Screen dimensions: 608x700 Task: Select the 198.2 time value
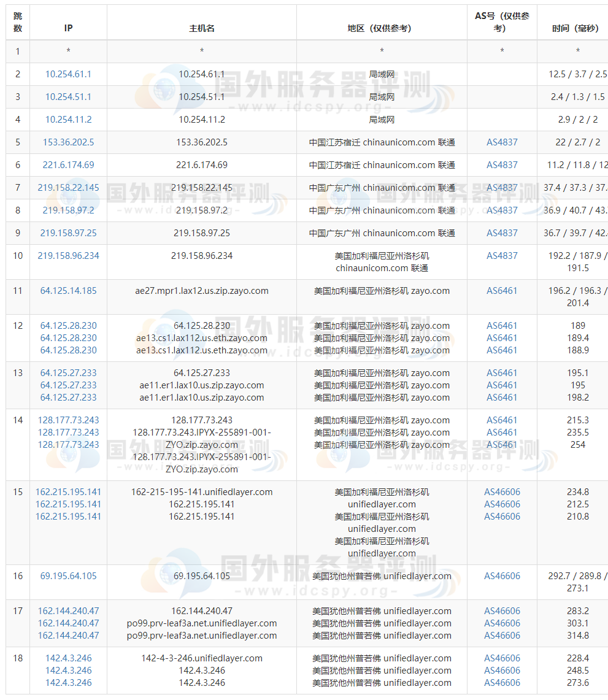point(578,398)
